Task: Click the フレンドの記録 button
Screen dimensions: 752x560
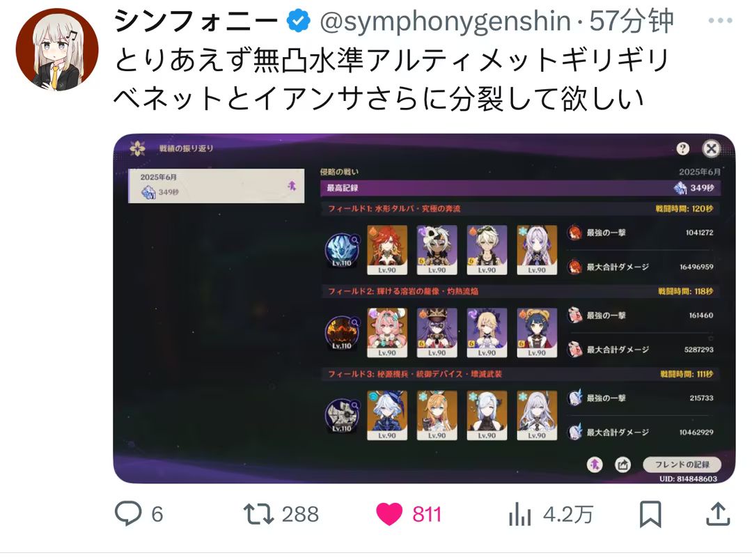Action: coord(682,465)
